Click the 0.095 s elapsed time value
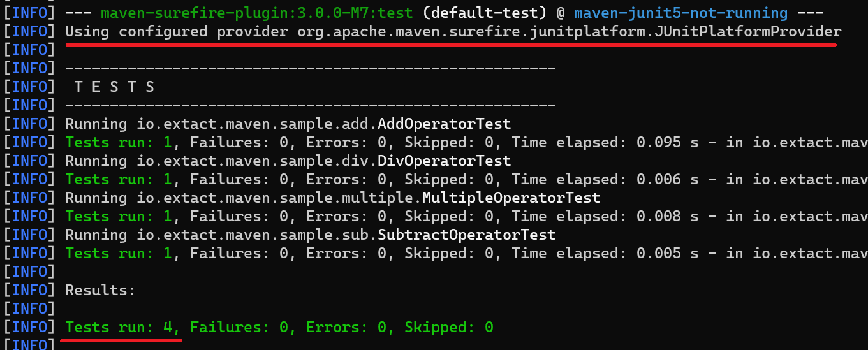Screen dimensions: 868x350 (667, 142)
